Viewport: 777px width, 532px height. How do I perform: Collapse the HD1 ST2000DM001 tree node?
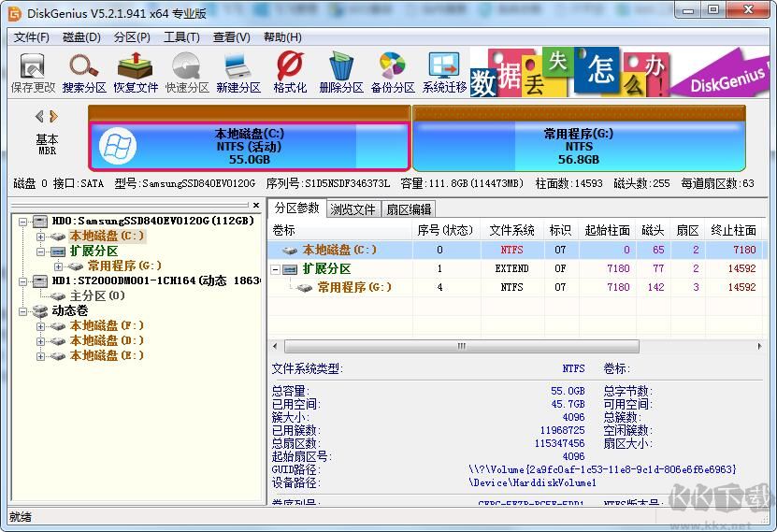pos(22,281)
